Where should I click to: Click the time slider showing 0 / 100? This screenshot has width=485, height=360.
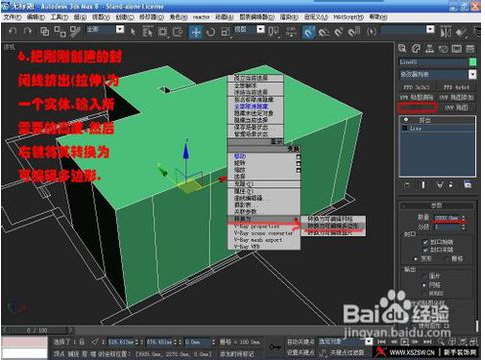[37, 330]
